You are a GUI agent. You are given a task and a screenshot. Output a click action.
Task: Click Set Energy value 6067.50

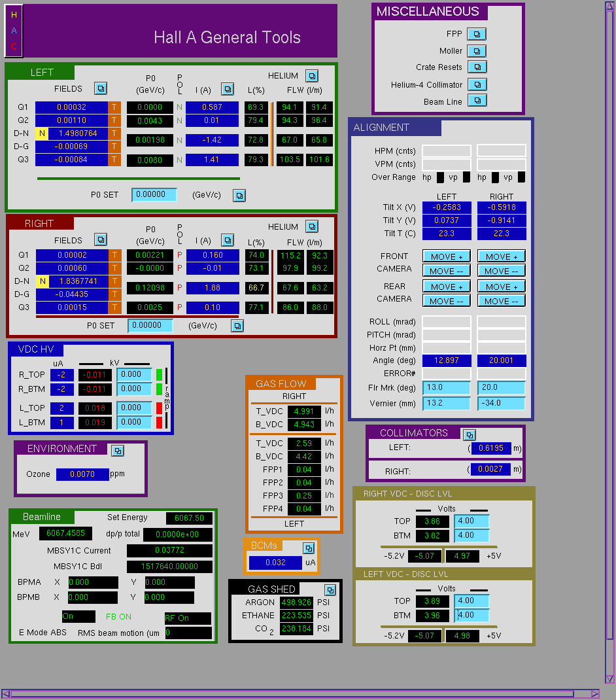point(189,518)
